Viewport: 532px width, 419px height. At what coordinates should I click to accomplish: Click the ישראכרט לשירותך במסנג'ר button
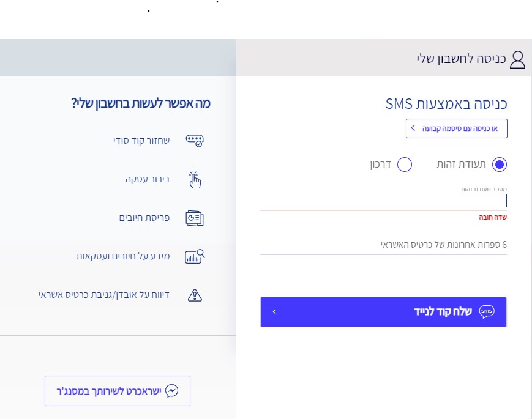(118, 391)
